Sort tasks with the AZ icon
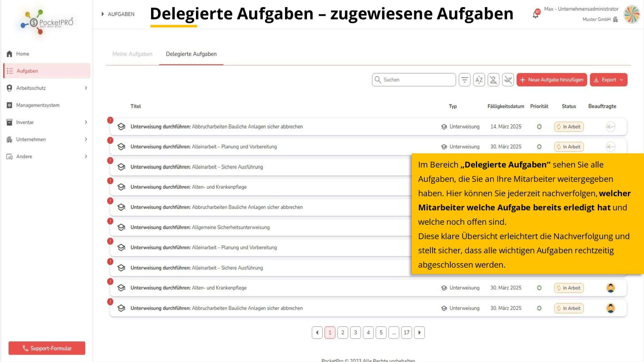The image size is (644, 362). [x=479, y=80]
